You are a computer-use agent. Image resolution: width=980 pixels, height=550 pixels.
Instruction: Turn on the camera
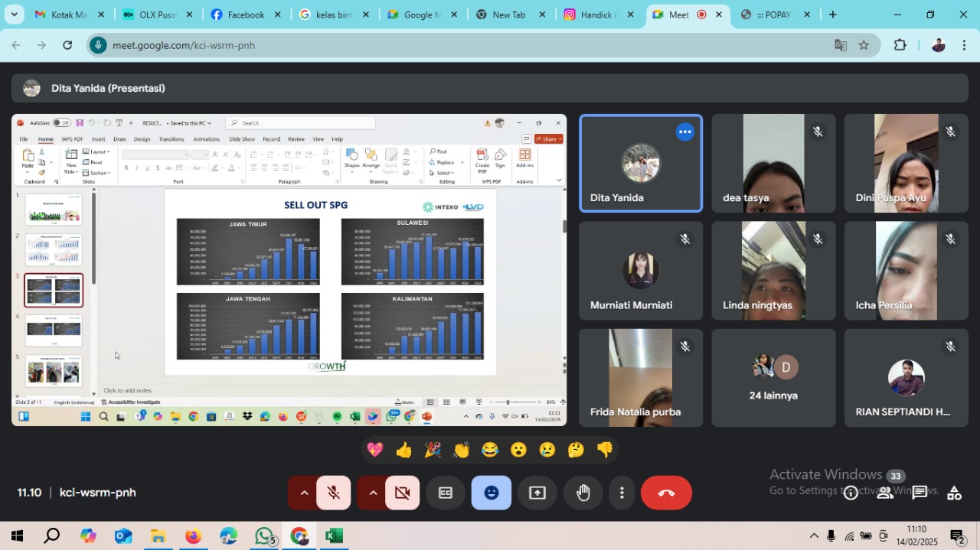402,493
